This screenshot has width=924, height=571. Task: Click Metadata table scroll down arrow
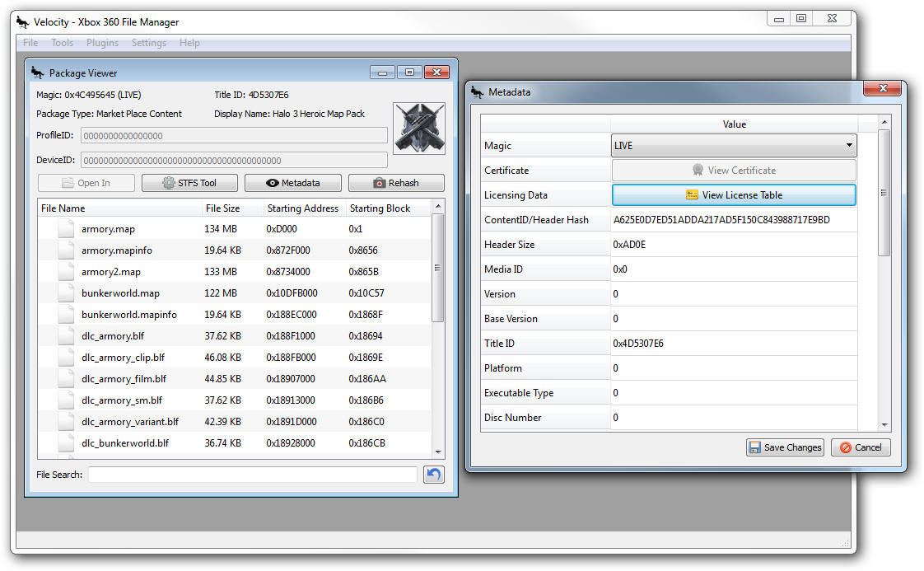884,424
